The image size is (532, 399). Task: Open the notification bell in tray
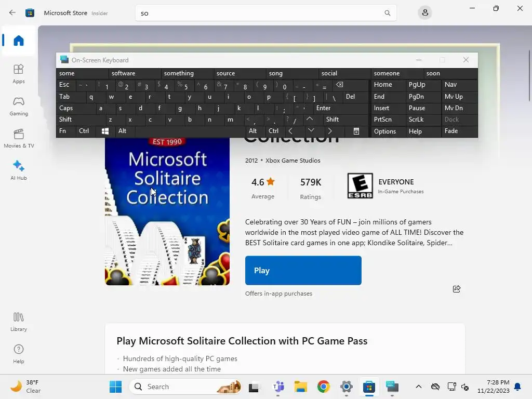(x=517, y=387)
